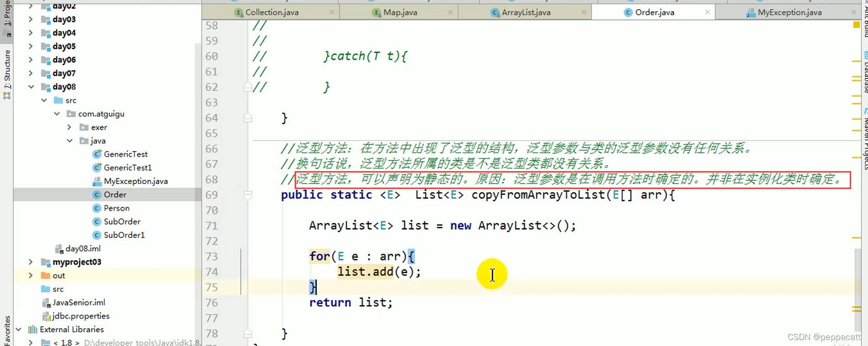This screenshot has width=868, height=346.
Task: Click the Person class icon
Action: (x=97, y=208)
